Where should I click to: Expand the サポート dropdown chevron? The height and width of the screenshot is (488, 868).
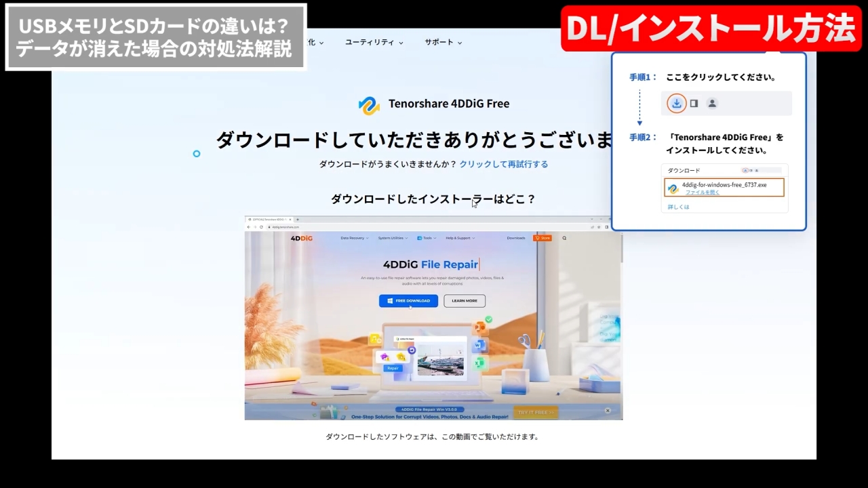tap(460, 43)
